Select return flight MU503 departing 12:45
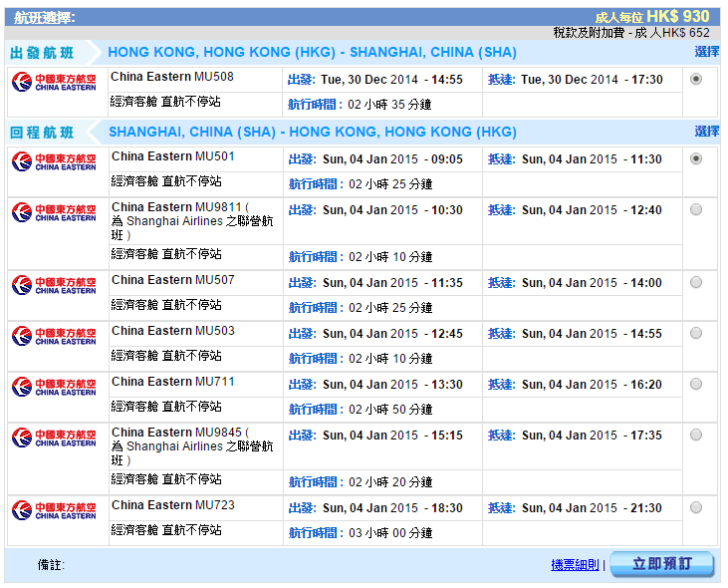728x588 pixels. tap(695, 333)
